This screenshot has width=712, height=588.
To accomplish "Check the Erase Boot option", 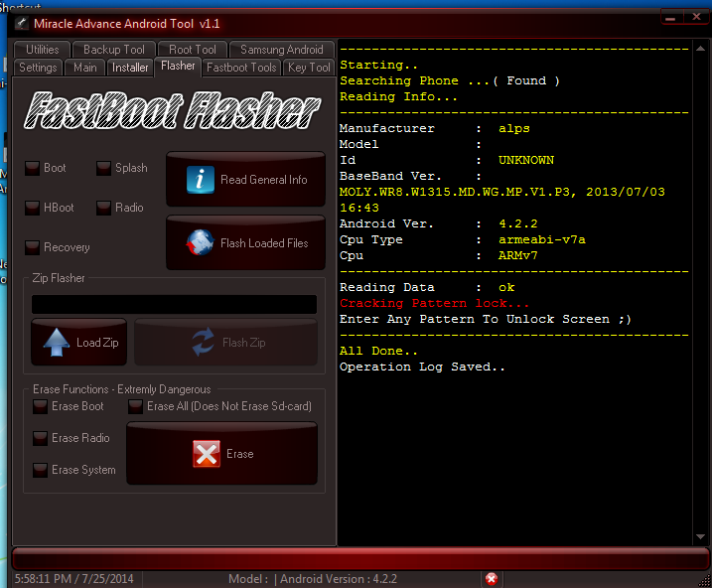I will coord(40,406).
